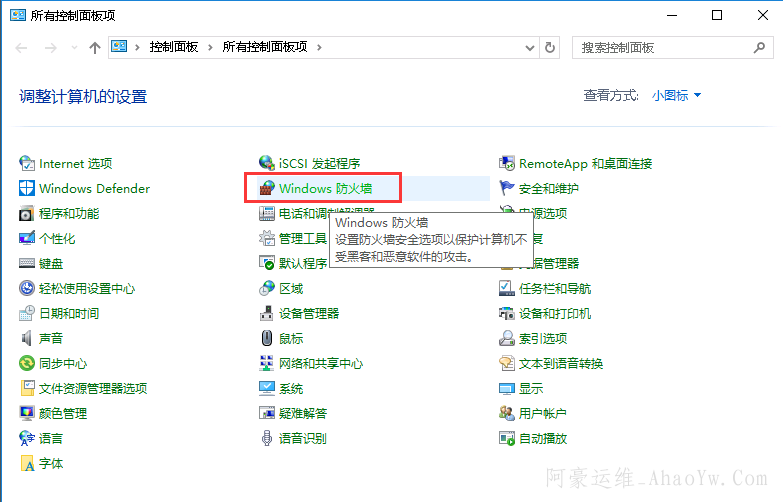
Task: Select the 控制面板 breadcrumb
Action: pos(174,47)
